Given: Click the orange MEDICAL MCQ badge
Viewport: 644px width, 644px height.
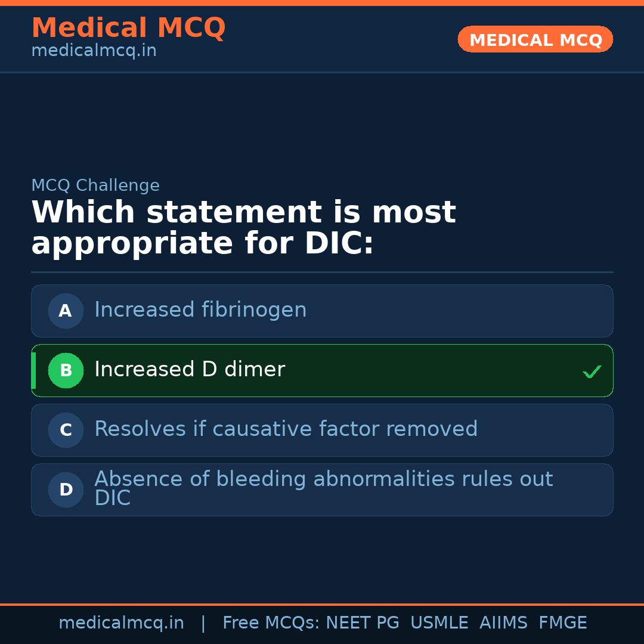Looking at the screenshot, I should [x=535, y=39].
